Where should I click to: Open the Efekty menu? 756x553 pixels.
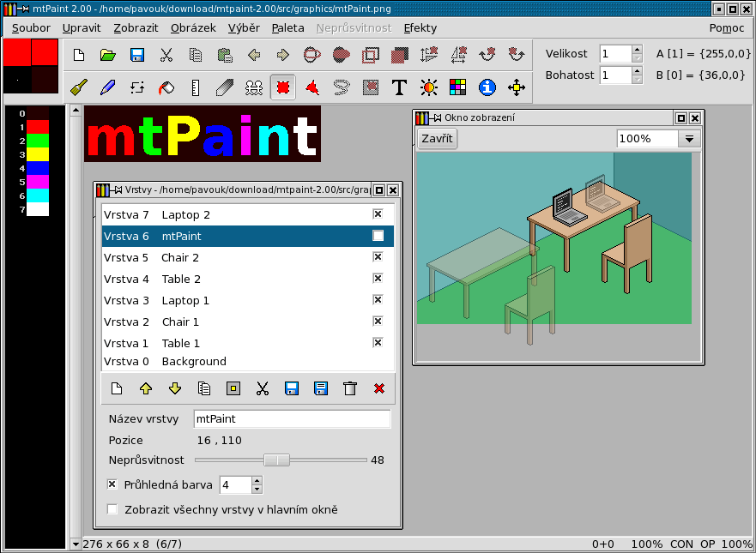(x=420, y=28)
